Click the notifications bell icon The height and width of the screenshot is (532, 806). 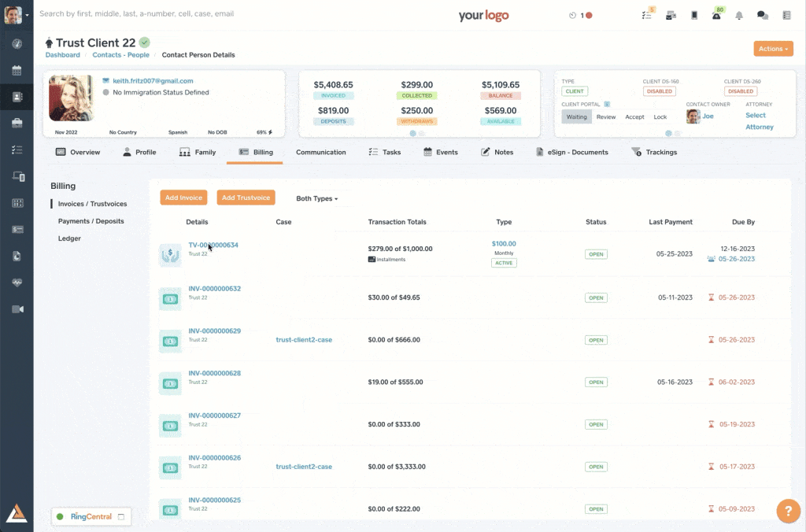tap(739, 15)
